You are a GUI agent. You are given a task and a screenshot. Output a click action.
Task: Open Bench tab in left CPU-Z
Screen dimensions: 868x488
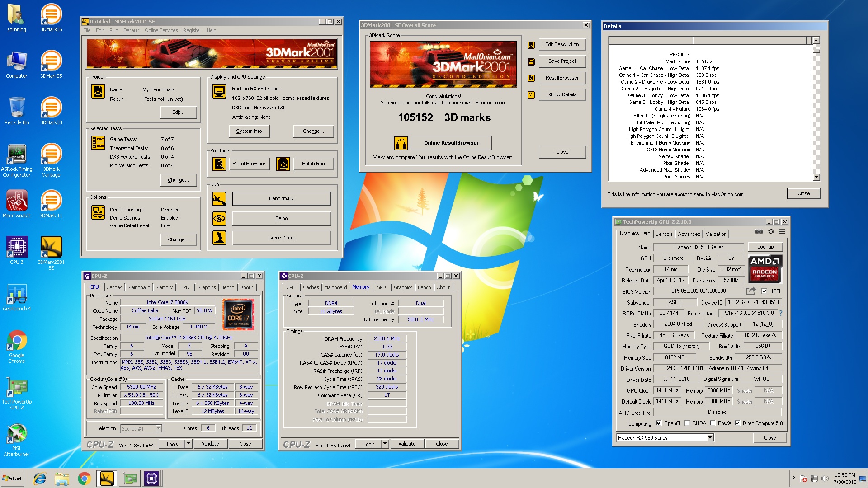pyautogui.click(x=228, y=287)
